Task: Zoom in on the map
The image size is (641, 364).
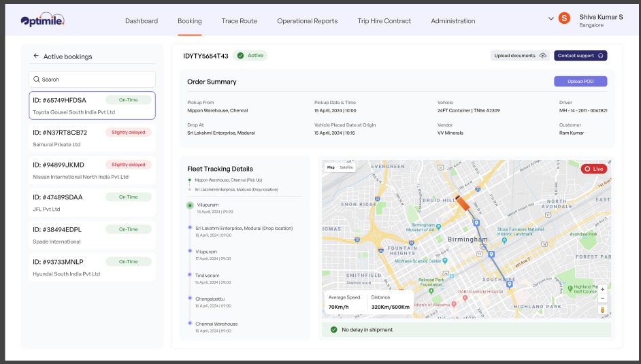Action: pyautogui.click(x=602, y=289)
